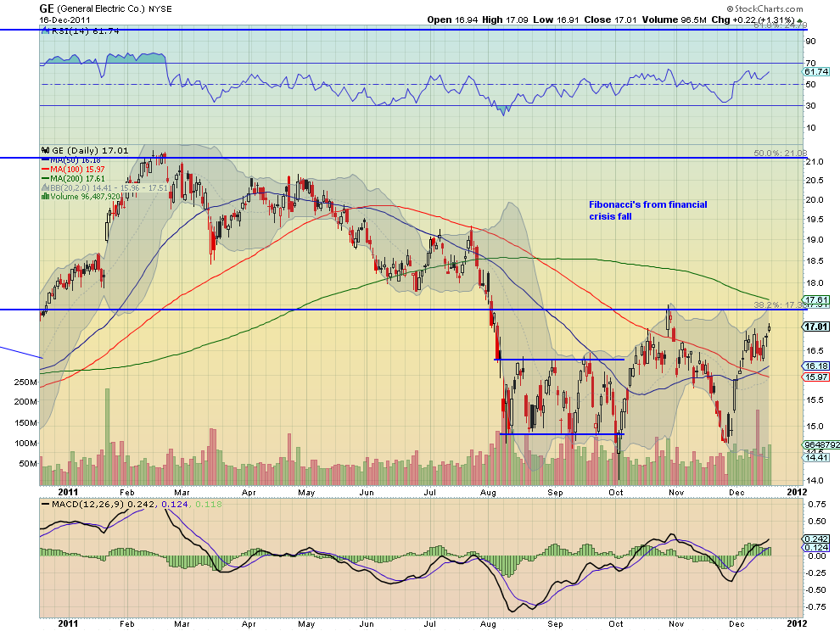The image size is (840, 631).
Task: Click the "50.0%: 21.08" Fibonacci level label
Action: coord(780,154)
